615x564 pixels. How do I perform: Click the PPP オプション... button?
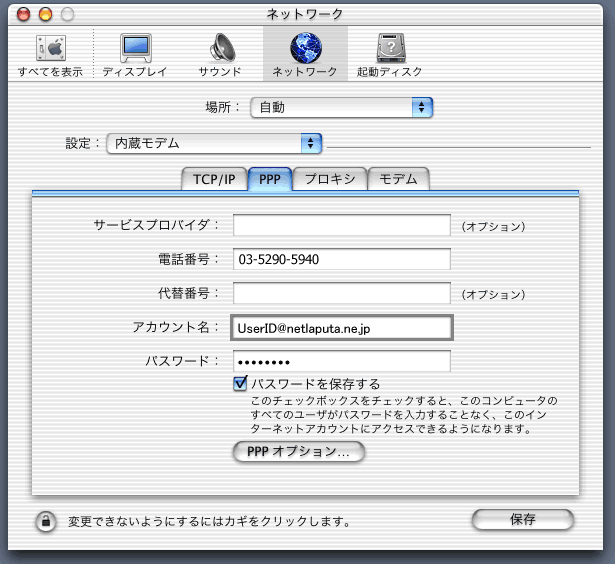299,452
